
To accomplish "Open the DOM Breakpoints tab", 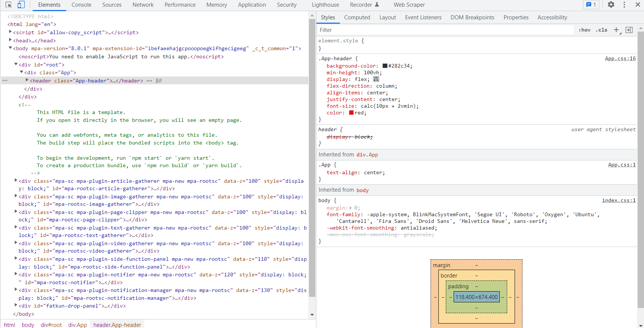I will [472, 17].
